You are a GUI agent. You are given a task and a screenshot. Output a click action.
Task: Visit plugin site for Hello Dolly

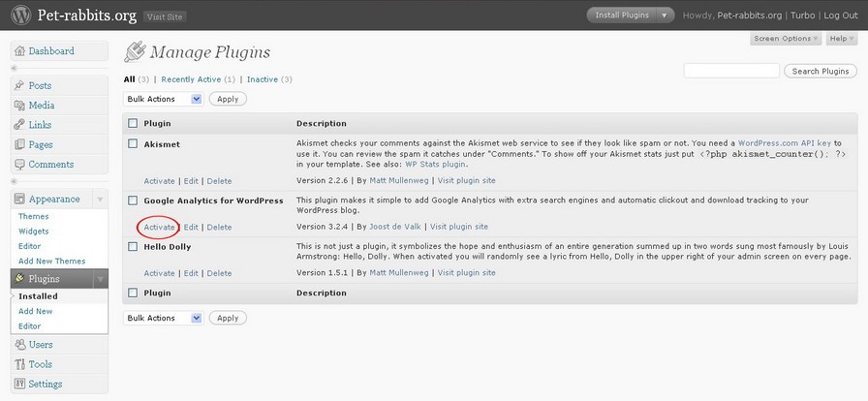[467, 272]
